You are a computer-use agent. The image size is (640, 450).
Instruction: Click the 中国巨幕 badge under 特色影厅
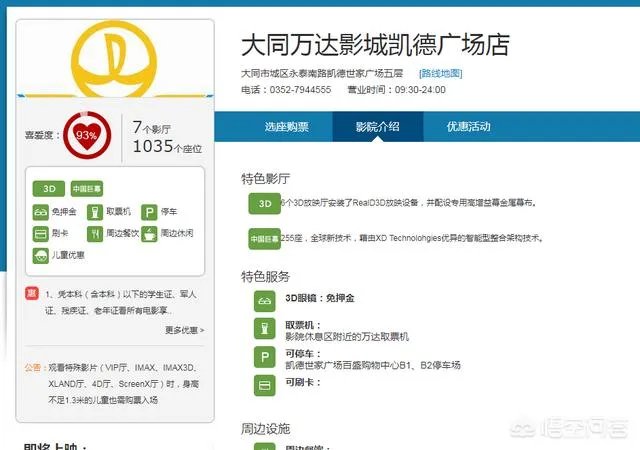[x=264, y=238]
